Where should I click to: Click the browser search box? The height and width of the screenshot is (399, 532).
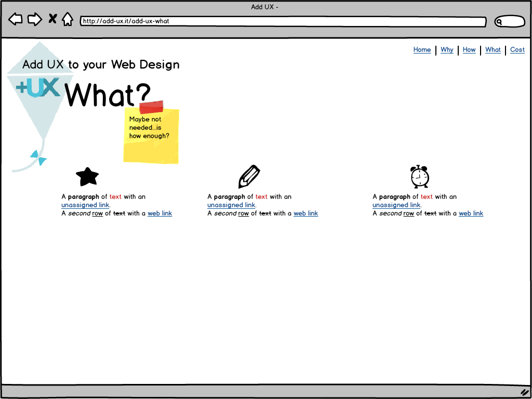[x=510, y=21]
